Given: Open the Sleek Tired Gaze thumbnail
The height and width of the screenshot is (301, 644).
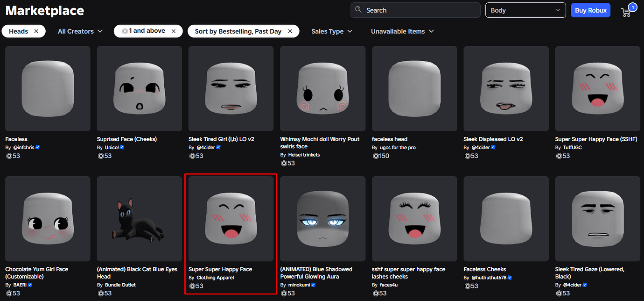Looking at the screenshot, I should click(x=598, y=219).
